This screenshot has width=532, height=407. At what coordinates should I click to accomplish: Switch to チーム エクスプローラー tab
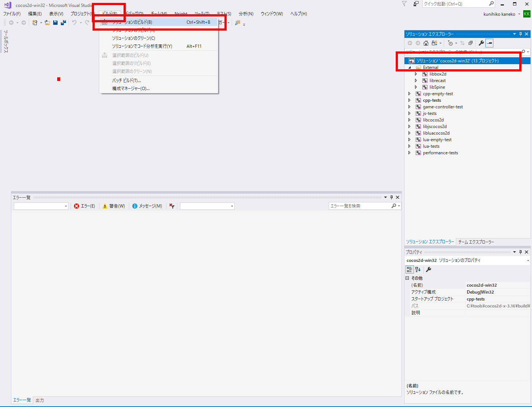(x=476, y=242)
